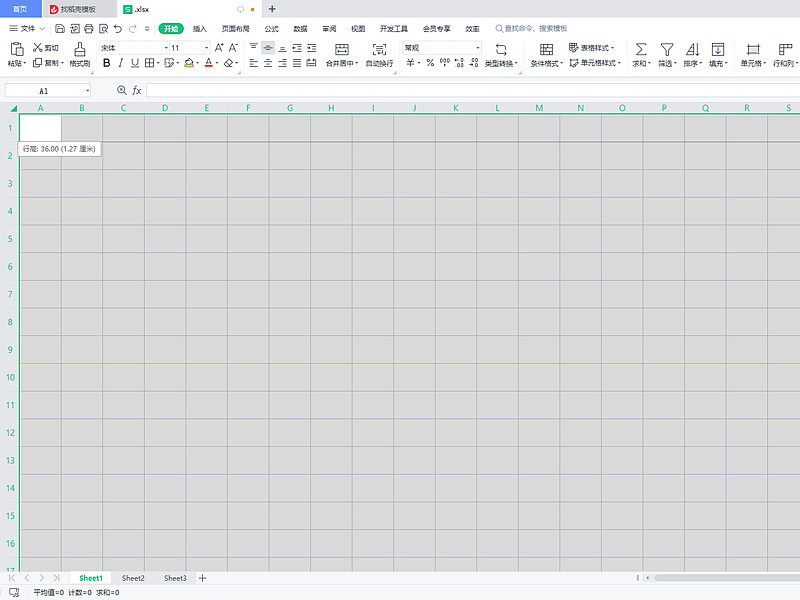Expand the Name Box dropdown arrow
Screen dimensions: 800x600
coord(88,91)
